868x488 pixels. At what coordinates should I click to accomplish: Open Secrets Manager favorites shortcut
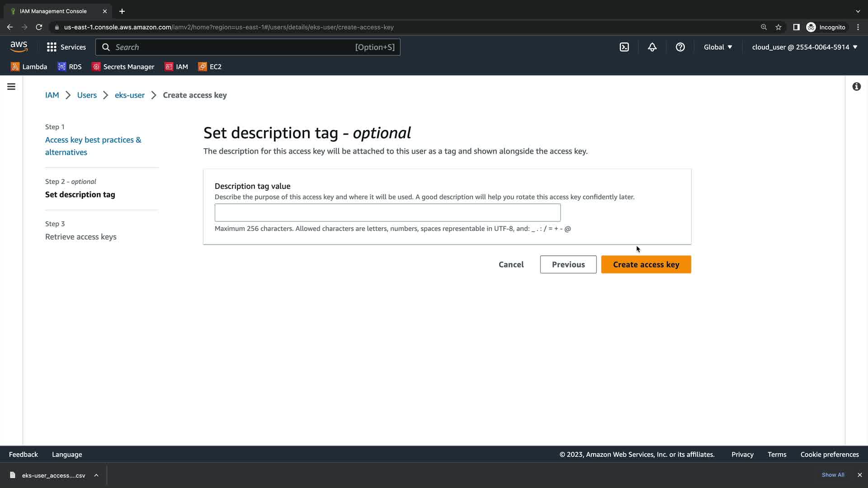123,66
